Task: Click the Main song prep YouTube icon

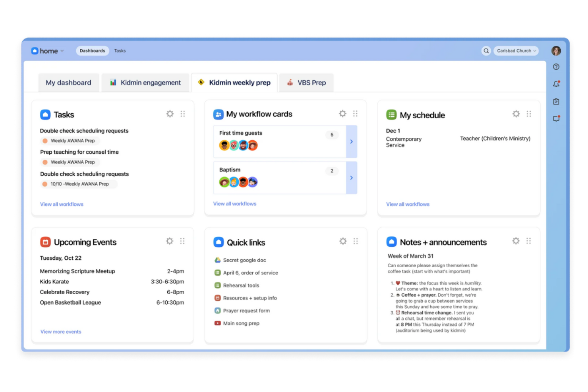Action: (x=217, y=323)
